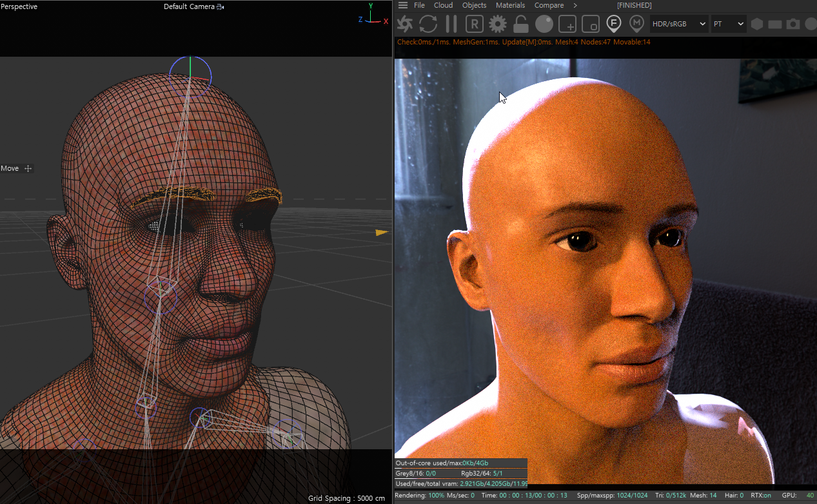Click the Ms/sec status entry
The height and width of the screenshot is (504, 817).
[460, 495]
